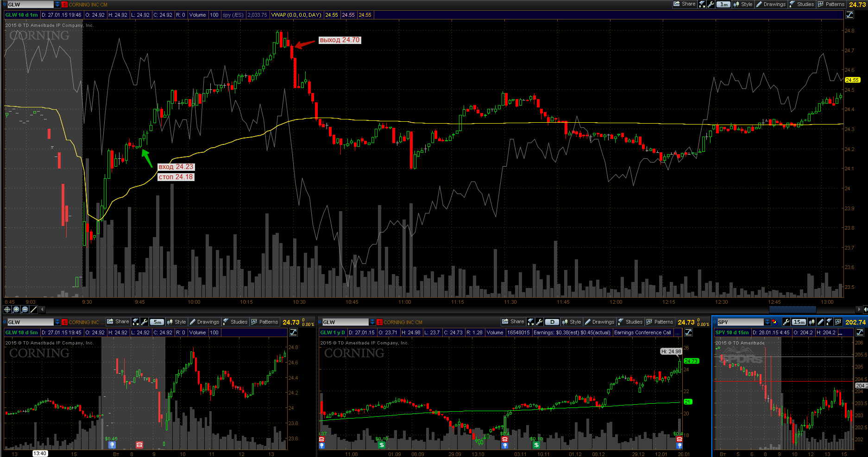Select the line drawing tool below main chart

33,309
